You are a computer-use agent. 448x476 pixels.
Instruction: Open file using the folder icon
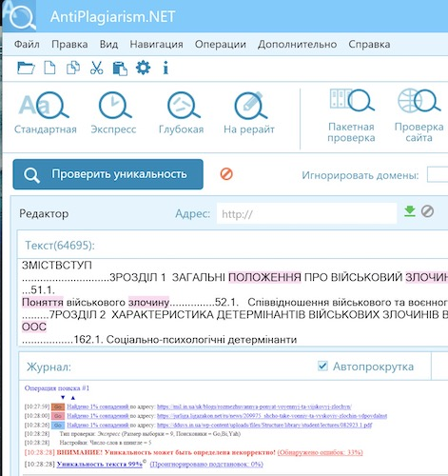click(x=26, y=68)
